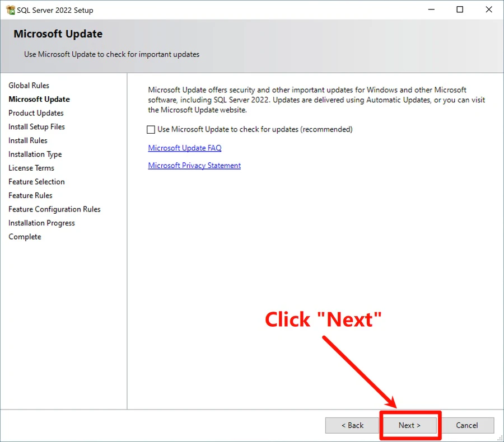Select License Terms step

click(x=31, y=168)
